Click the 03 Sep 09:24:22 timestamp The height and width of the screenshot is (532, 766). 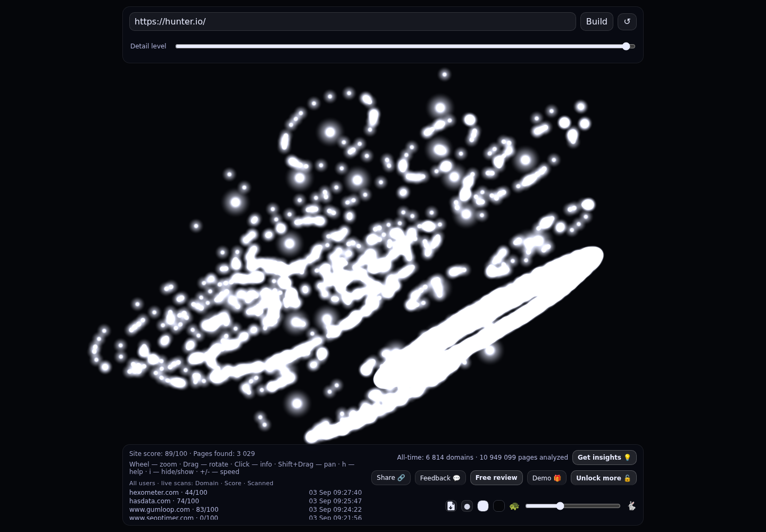(335, 510)
